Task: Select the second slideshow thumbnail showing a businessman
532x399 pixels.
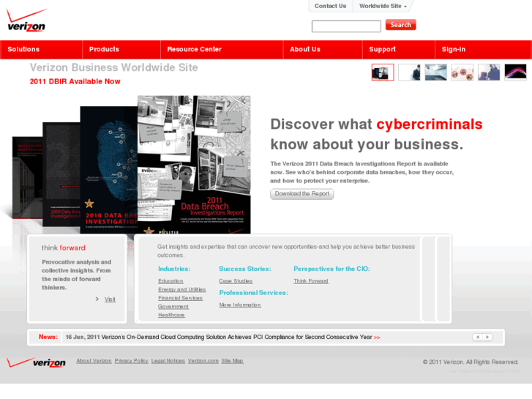Action: [409, 72]
